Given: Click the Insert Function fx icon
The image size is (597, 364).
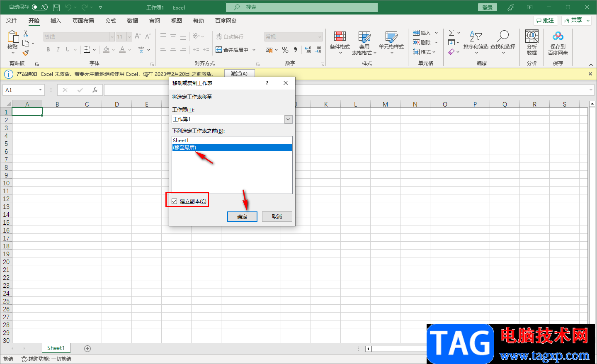Looking at the screenshot, I should coord(95,90).
